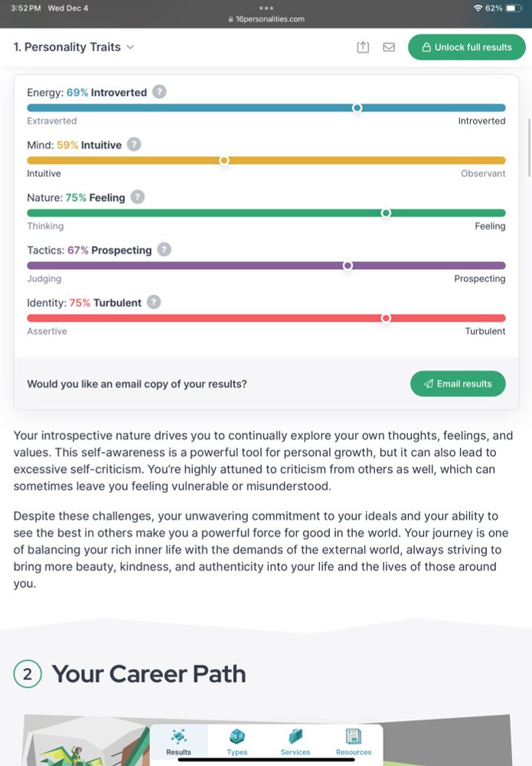
Task: Click question mark next to Tactics Prospecting
Action: pyautogui.click(x=164, y=250)
